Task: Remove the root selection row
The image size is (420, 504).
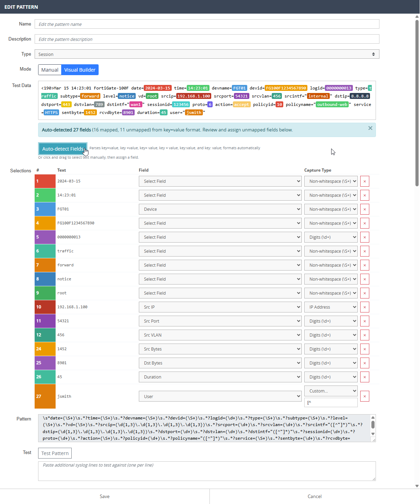Action: (x=365, y=293)
